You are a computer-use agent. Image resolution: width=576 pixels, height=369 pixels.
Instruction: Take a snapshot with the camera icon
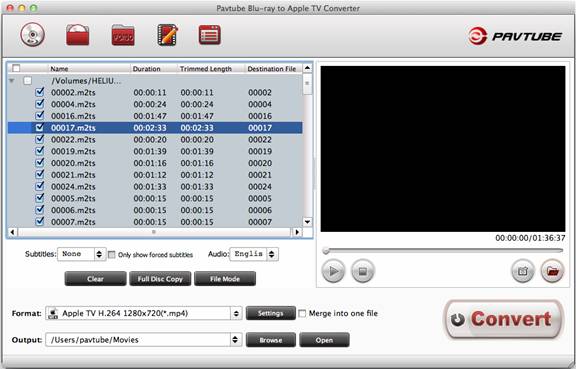coord(523,271)
